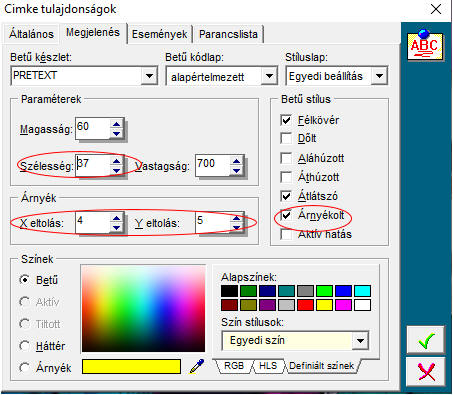Expand the Betű készlet dropdown
Image resolution: width=453 pixels, height=395 pixels.
[149, 76]
